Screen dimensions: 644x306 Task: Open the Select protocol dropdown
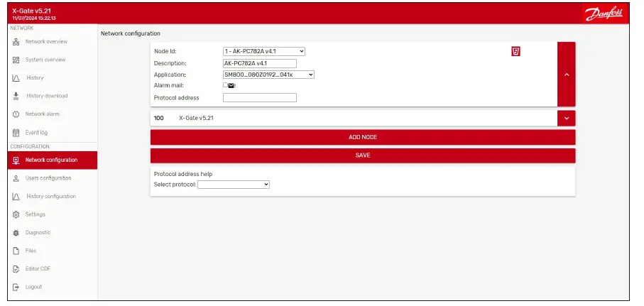click(234, 185)
